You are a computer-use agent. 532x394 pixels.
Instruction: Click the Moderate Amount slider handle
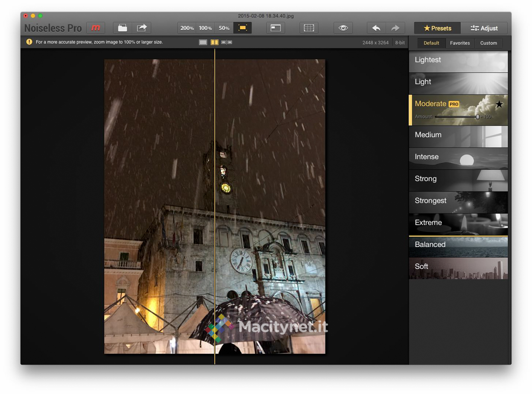[477, 117]
